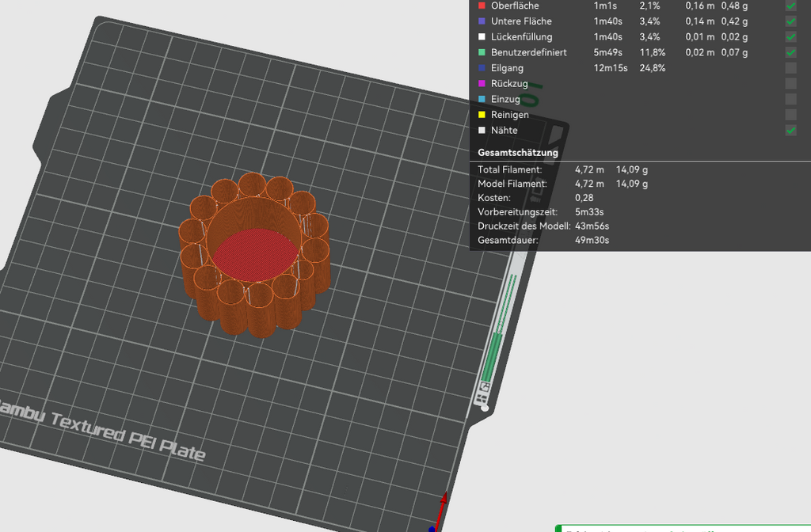Click the white Nähte color swatch
Viewport: 811px width, 532px height.
pos(482,130)
